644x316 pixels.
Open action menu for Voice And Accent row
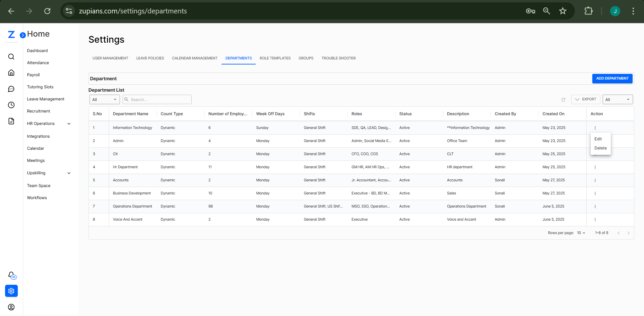(595, 220)
